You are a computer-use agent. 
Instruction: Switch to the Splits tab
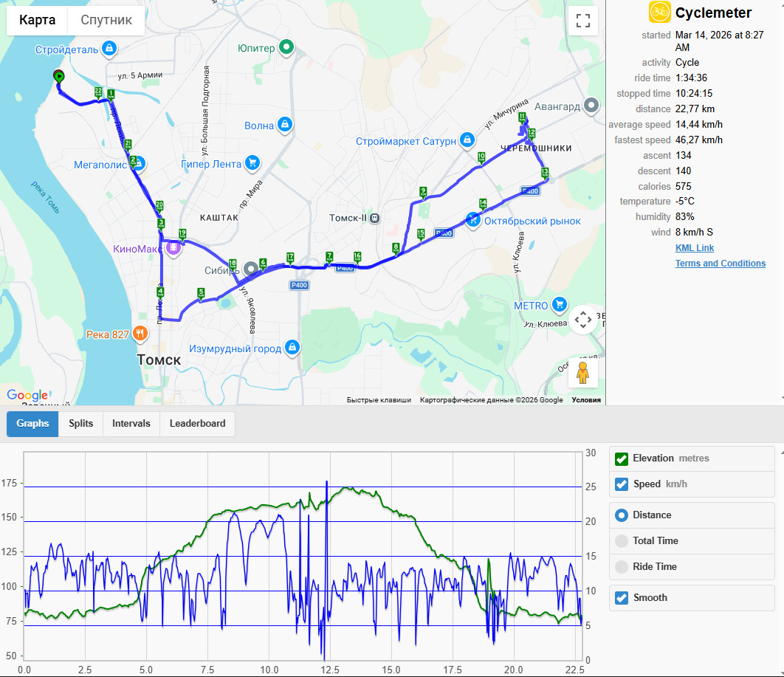coord(81,424)
